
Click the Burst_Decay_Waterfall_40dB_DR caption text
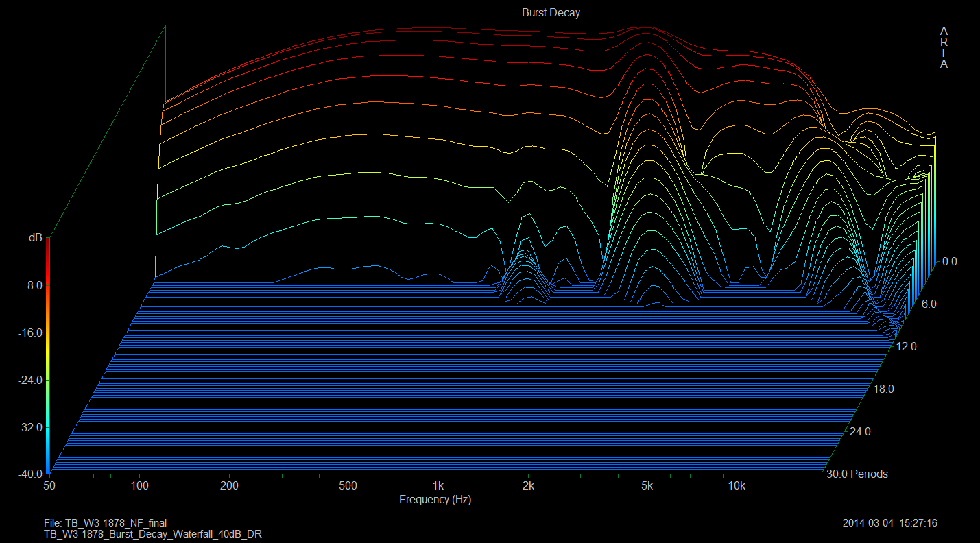pyautogui.click(x=153, y=534)
